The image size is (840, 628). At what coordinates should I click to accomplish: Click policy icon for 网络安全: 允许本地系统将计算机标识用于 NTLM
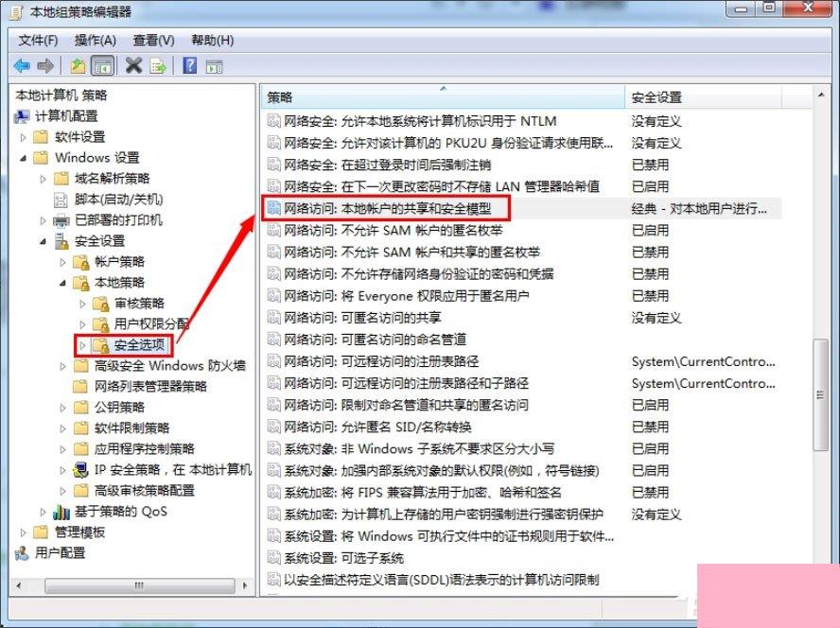(x=273, y=121)
